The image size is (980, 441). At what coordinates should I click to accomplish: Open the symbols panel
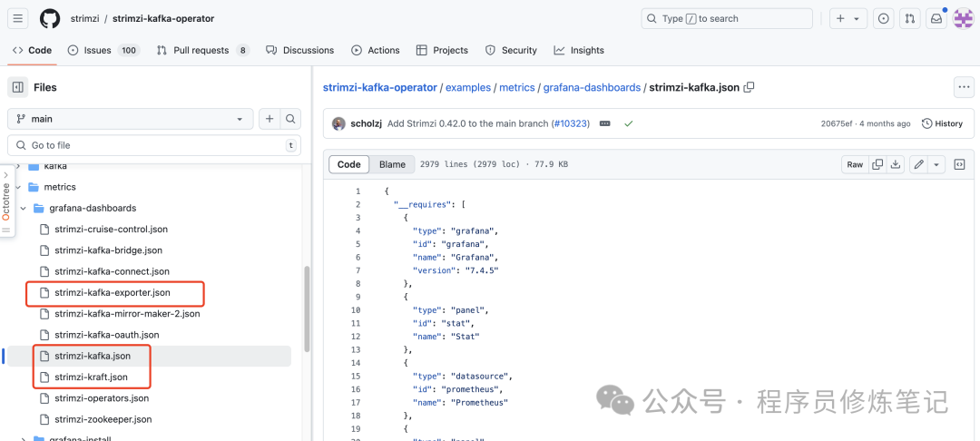[959, 164]
